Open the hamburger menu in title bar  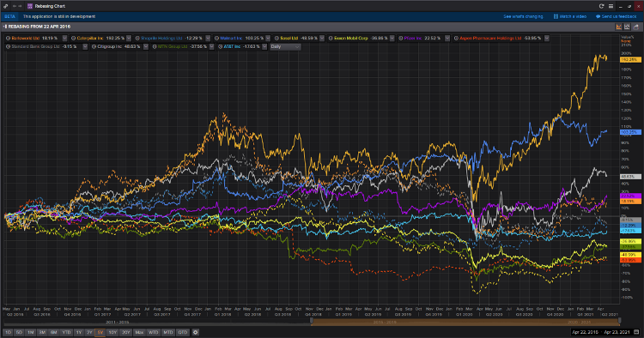pos(611,6)
